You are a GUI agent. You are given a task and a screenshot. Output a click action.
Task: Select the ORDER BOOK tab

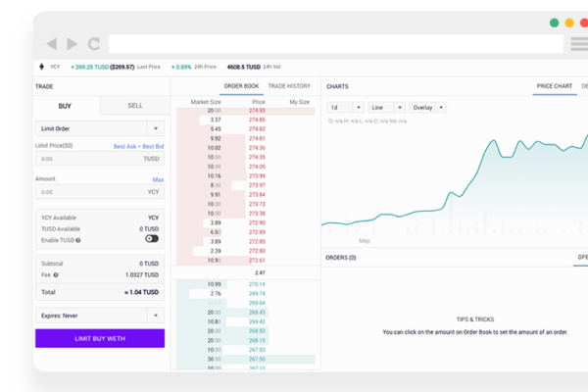[241, 86]
